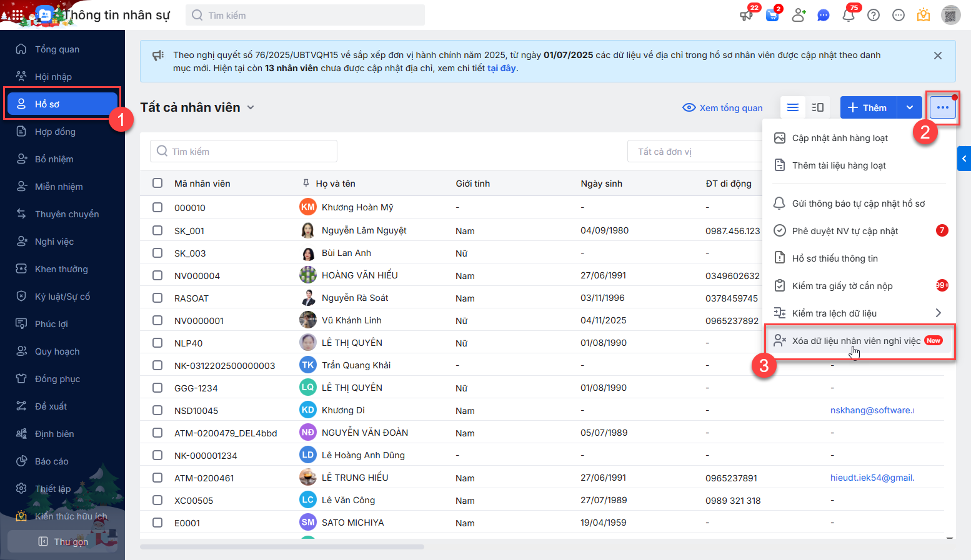Click the help question mark icon
The height and width of the screenshot is (560, 971).
click(874, 15)
